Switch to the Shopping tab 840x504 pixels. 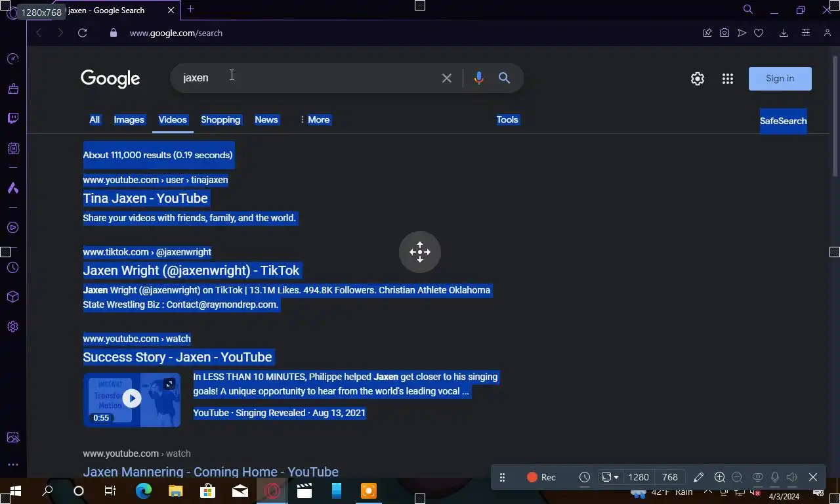220,119
